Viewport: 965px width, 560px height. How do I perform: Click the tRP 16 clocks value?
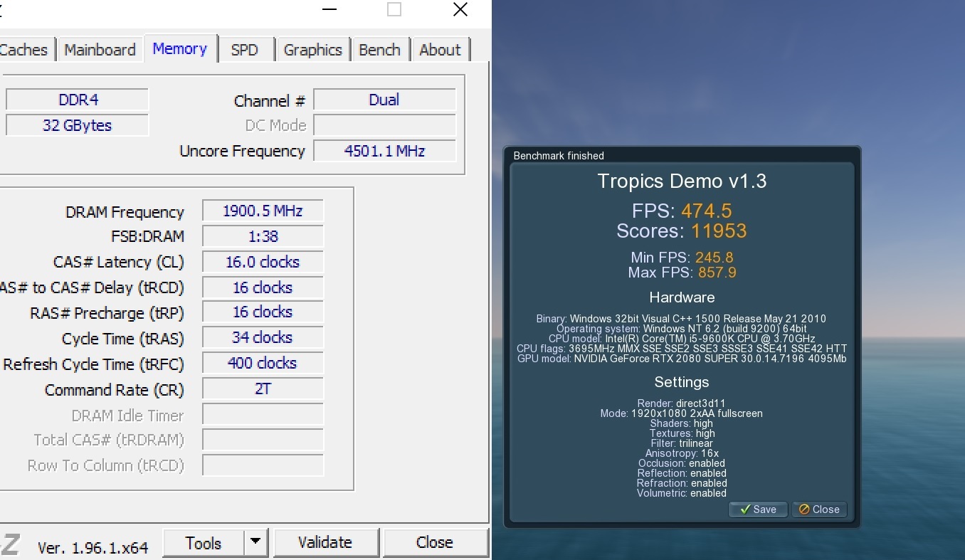click(263, 312)
